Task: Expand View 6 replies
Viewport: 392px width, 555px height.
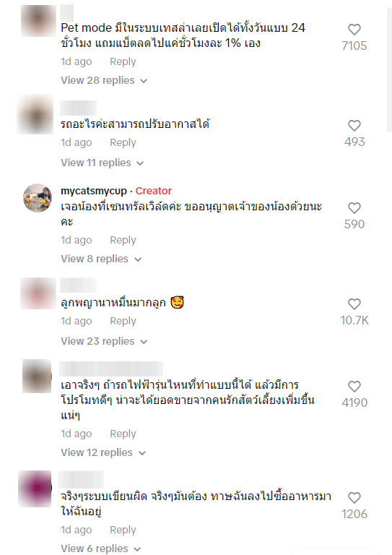Action: pos(101,548)
